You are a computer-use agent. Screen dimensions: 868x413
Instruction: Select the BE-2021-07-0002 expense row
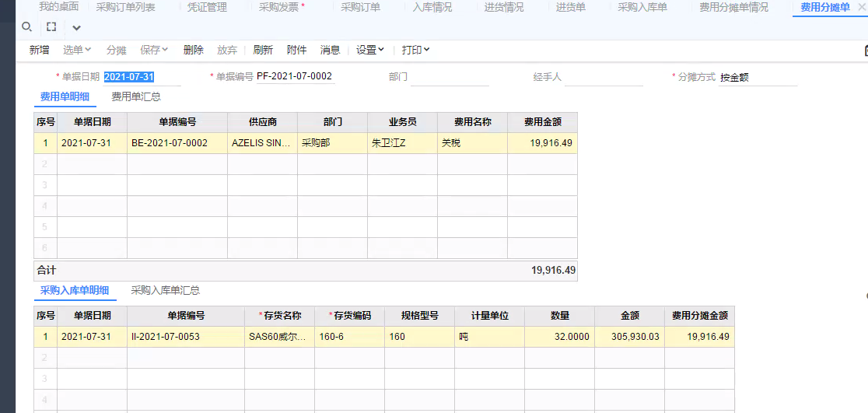(306, 143)
